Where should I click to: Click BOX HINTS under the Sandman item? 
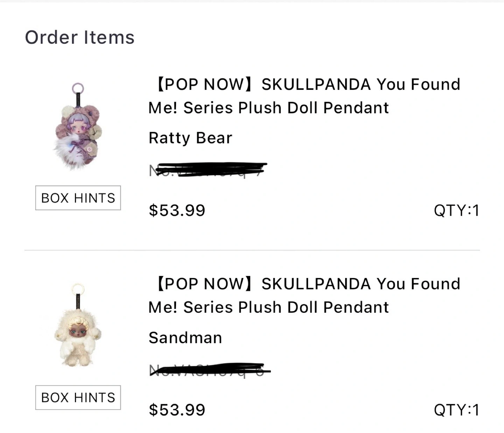pos(78,398)
